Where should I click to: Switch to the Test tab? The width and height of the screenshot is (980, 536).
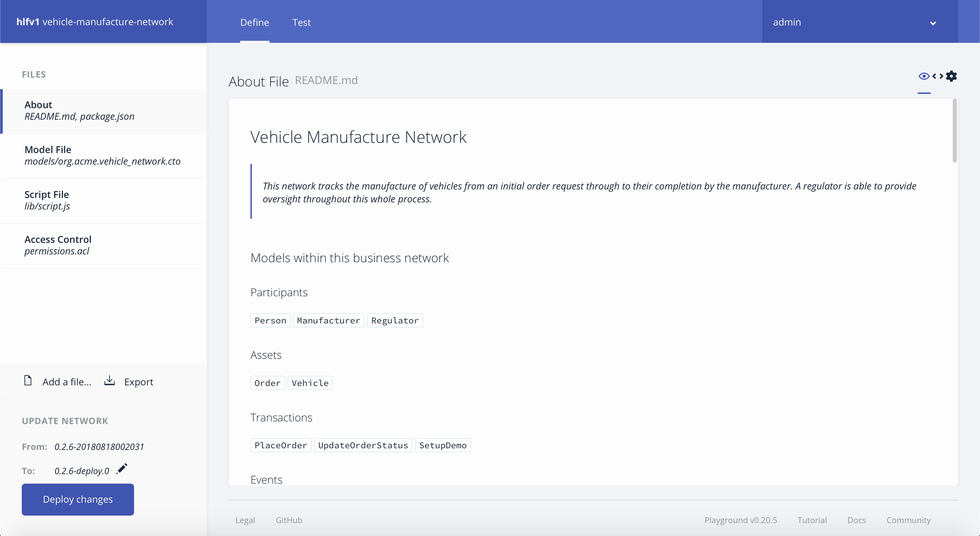(x=301, y=22)
